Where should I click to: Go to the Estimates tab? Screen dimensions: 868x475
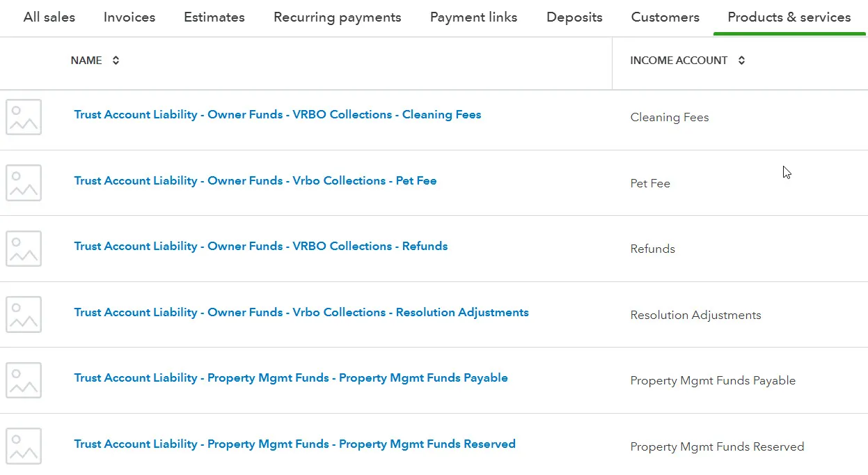tap(214, 17)
